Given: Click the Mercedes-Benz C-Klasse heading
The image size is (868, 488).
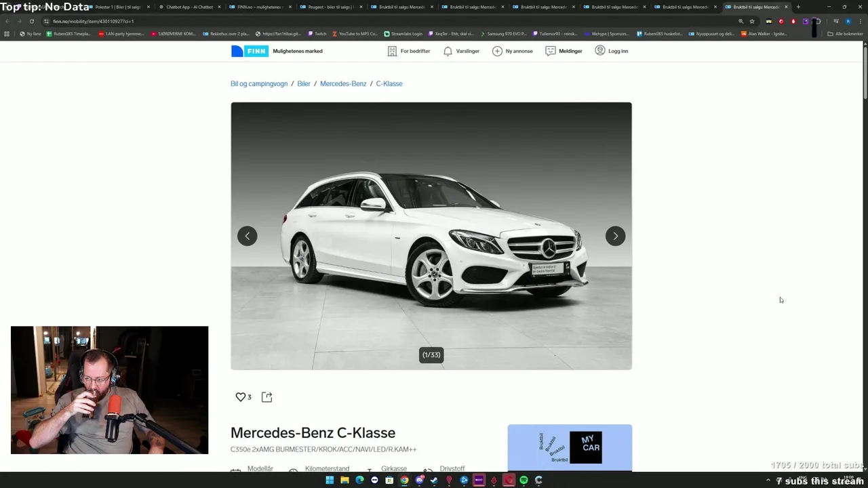Looking at the screenshot, I should [x=313, y=432].
